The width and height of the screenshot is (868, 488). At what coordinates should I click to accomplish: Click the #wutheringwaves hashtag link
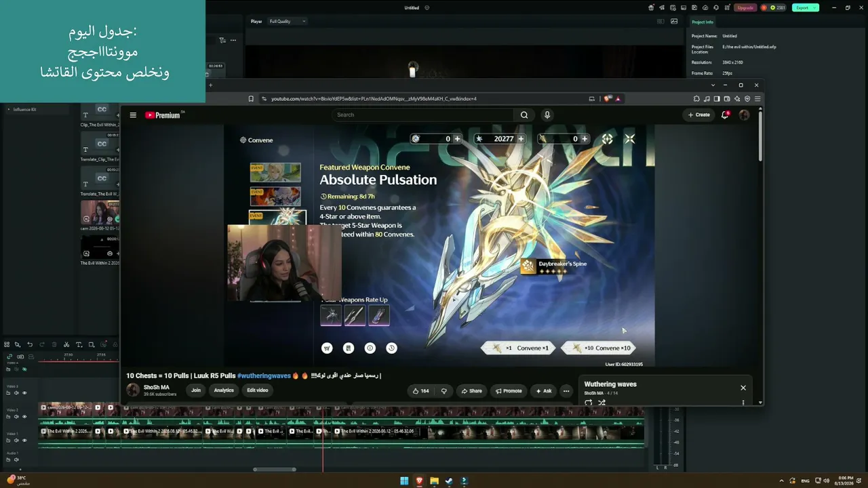coord(264,375)
